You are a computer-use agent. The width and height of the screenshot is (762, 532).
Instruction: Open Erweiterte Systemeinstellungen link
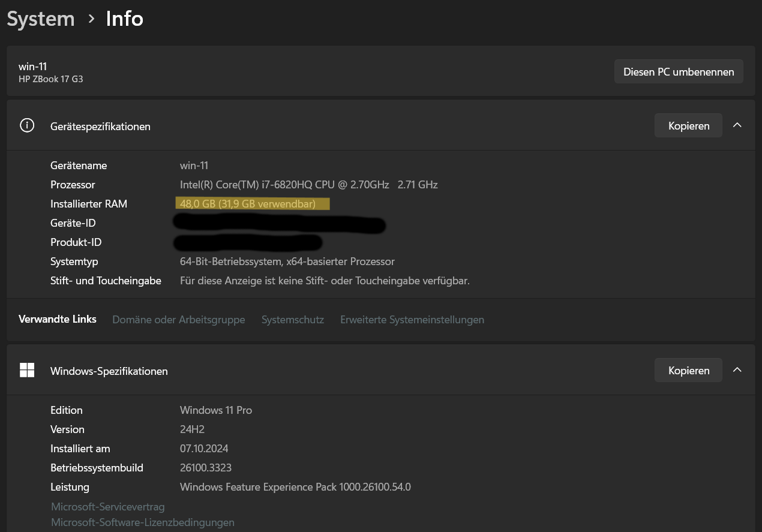click(x=412, y=320)
